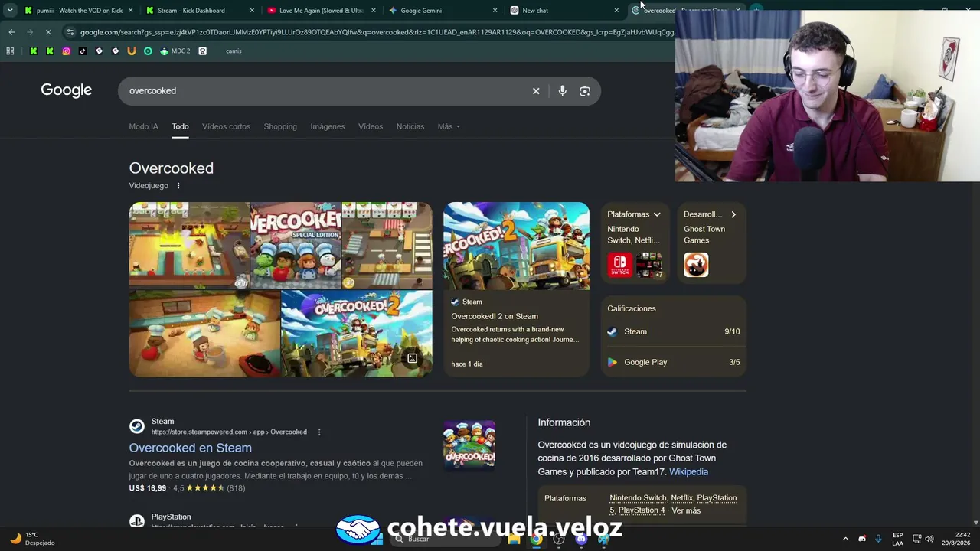This screenshot has width=980, height=551.
Task: Open the Instagram bookmark
Action: point(67,51)
